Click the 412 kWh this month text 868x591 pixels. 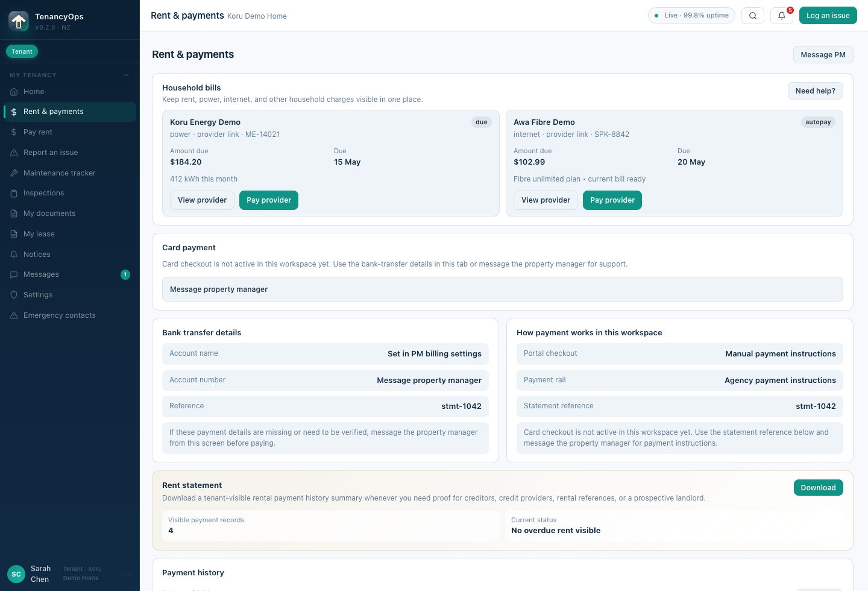[204, 179]
